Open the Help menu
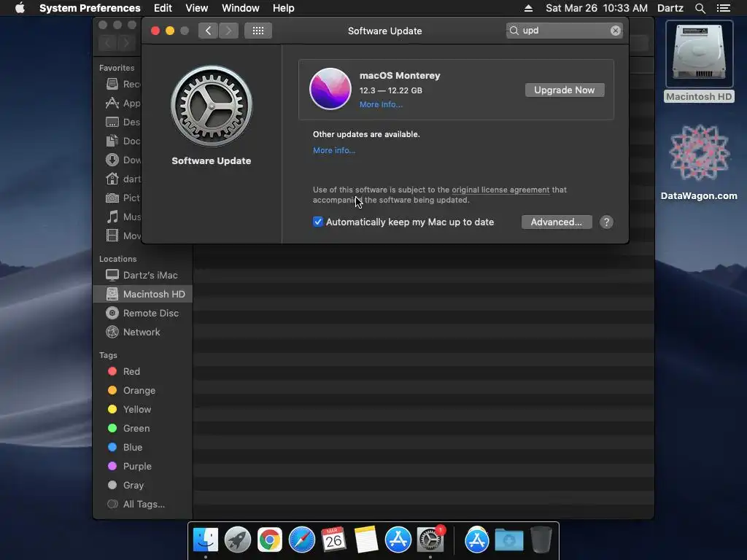Screen dimensions: 747x560 284,8
